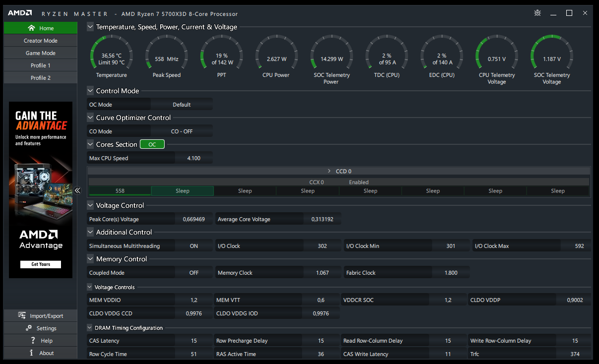The height and width of the screenshot is (364, 599).
Task: Click the Home house icon
Action: pyautogui.click(x=32, y=28)
